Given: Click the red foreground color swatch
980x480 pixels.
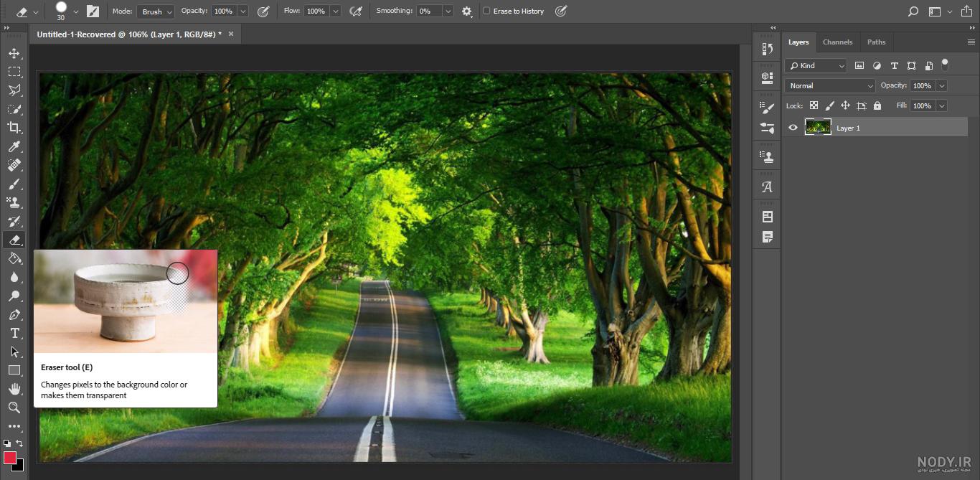Looking at the screenshot, I should coord(10,458).
